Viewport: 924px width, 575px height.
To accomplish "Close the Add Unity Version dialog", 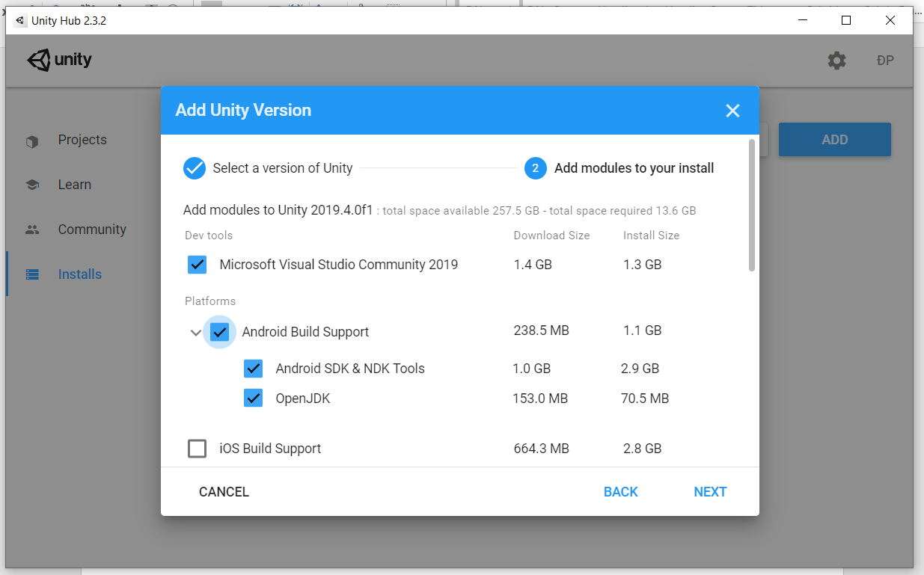I will pos(732,111).
